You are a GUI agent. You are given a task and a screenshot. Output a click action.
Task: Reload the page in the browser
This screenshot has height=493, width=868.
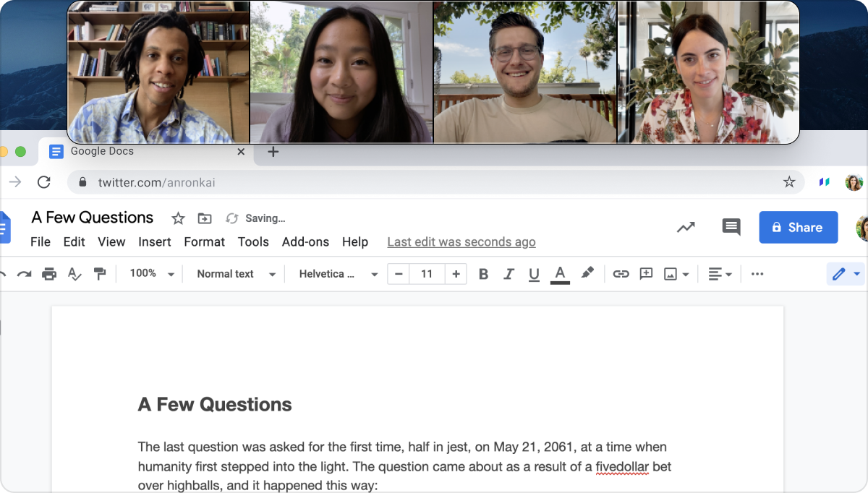coord(44,182)
